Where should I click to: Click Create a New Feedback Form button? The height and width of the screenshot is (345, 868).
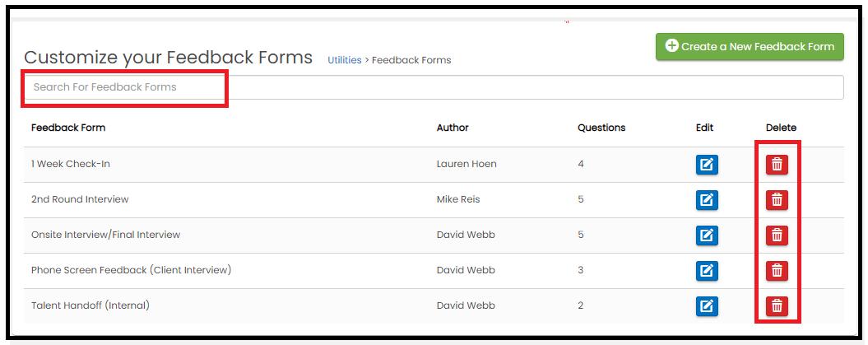pos(750,46)
